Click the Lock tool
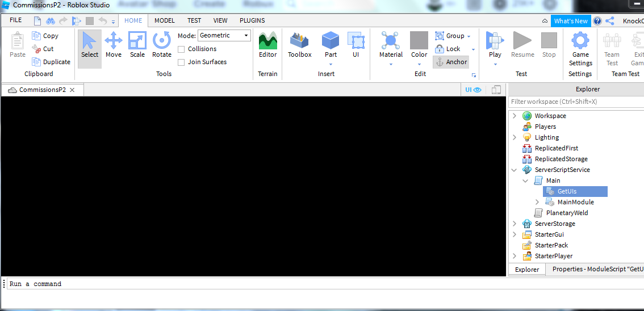The image size is (644, 311). pos(448,49)
